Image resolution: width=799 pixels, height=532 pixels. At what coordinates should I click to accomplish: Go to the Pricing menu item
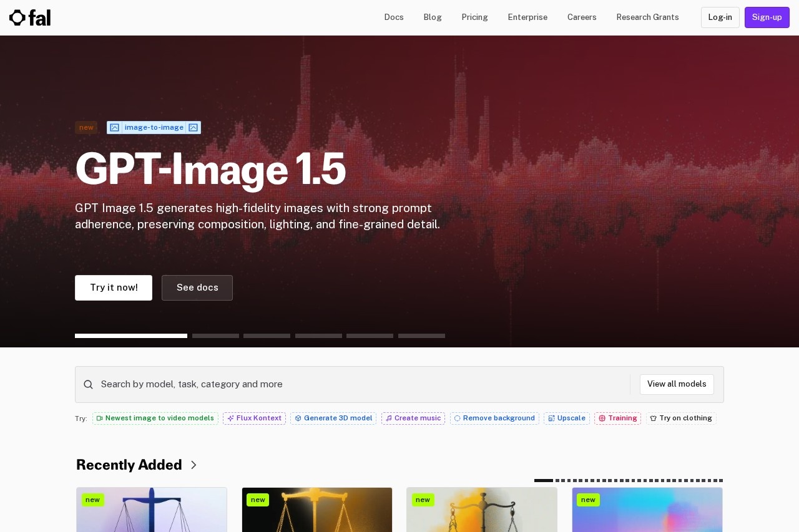click(x=474, y=17)
